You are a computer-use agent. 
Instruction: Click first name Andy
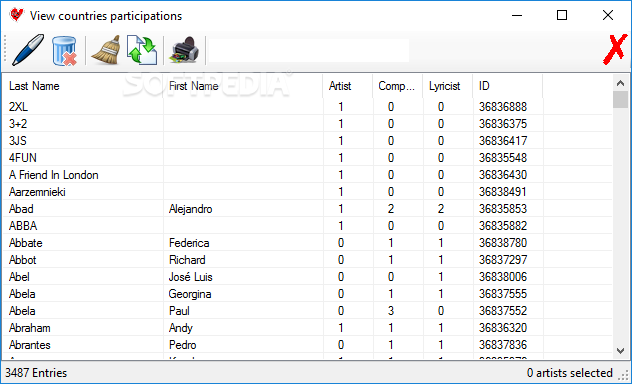(181, 328)
